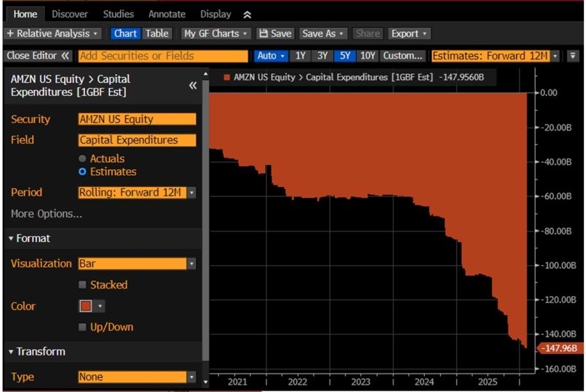Collapse the Format section
This screenshot has width=586, height=392.
pyautogui.click(x=12, y=239)
